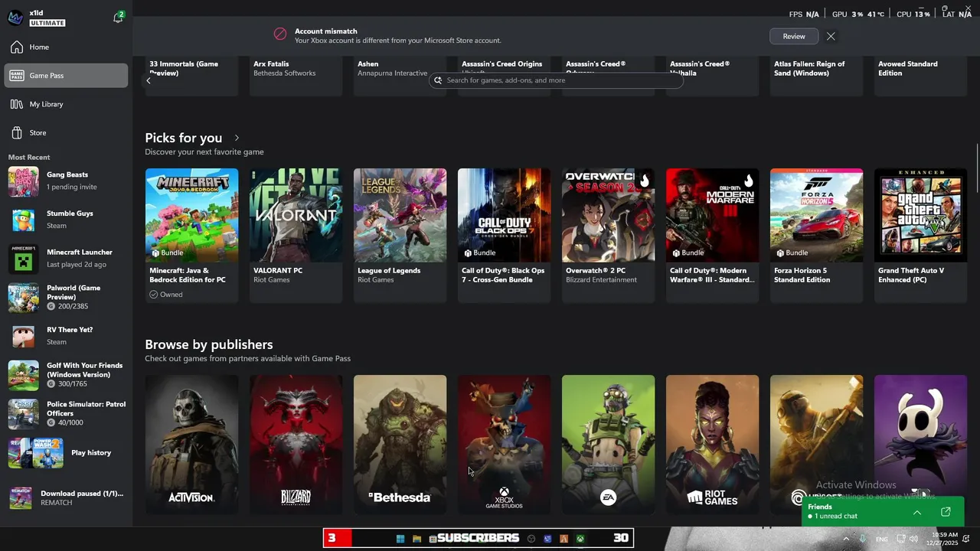Open My Library
The image size is (980, 551).
(x=66, y=104)
